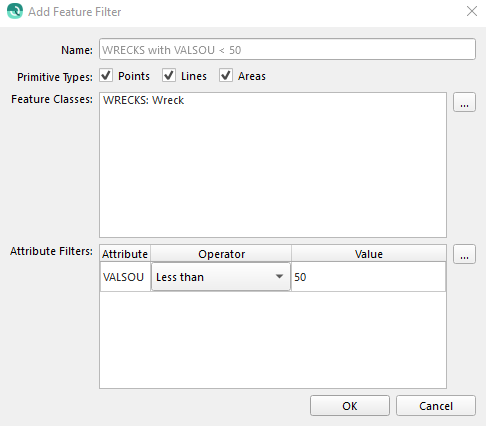Confirm the filter with OK button
The width and height of the screenshot is (486, 426).
(x=350, y=406)
